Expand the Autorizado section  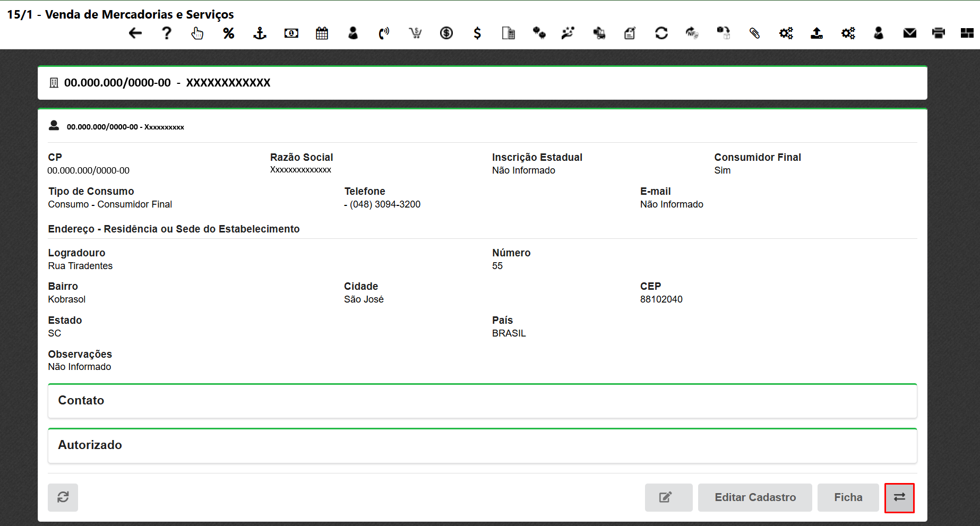click(x=482, y=445)
